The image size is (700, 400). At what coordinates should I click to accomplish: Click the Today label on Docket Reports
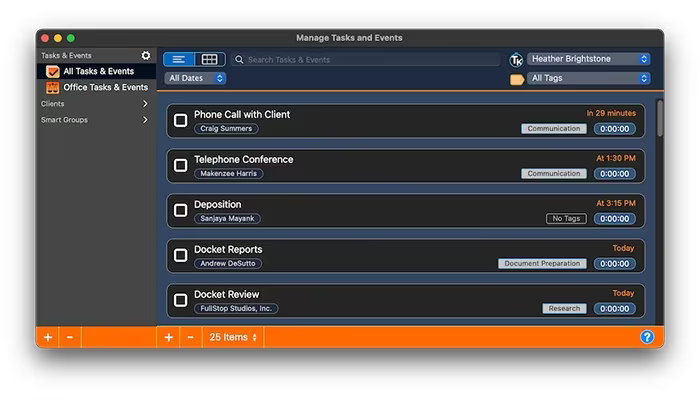[623, 248]
